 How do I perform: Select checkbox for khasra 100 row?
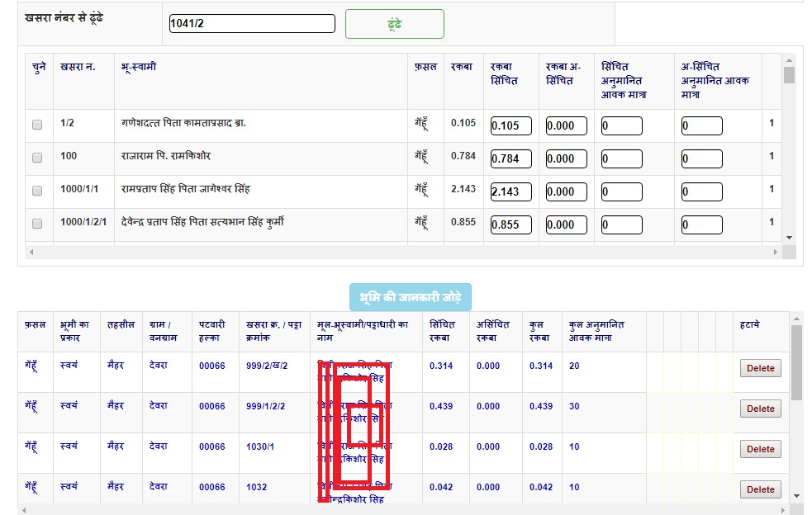tap(37, 158)
